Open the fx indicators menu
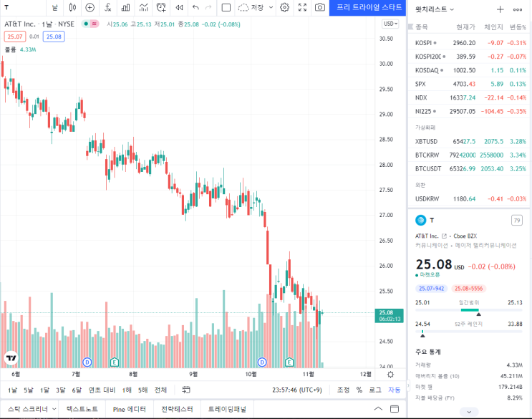 tap(107, 7)
